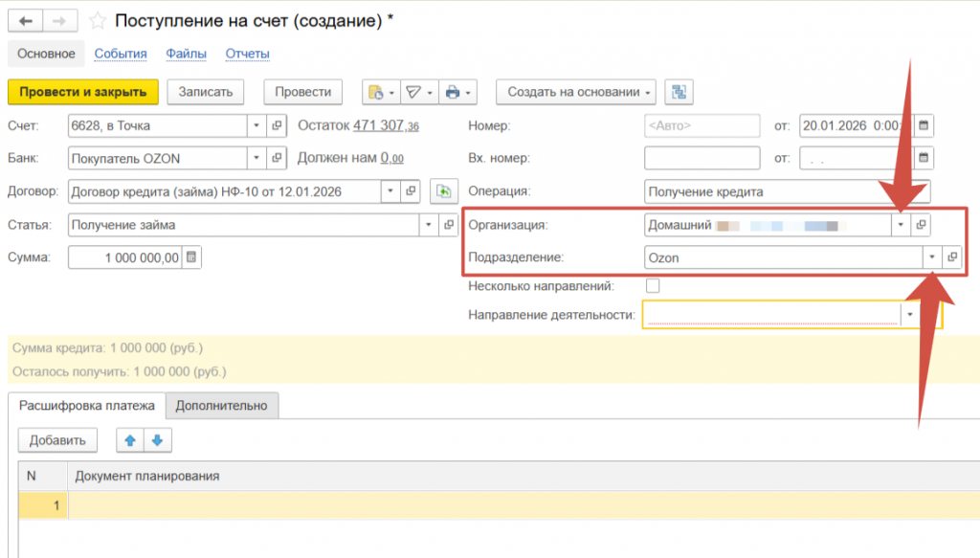Open calculator in the Сумма field
This screenshot has width=980, height=558.
pyautogui.click(x=191, y=257)
